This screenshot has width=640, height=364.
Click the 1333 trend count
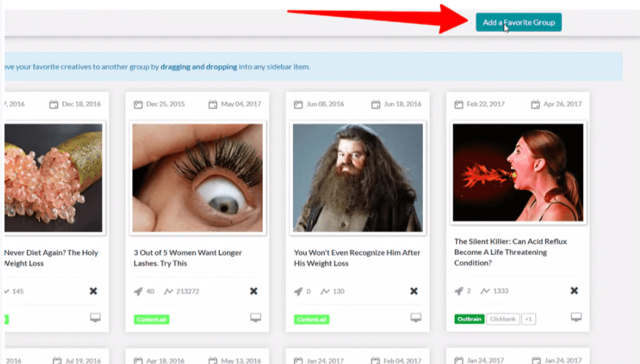pyautogui.click(x=501, y=291)
